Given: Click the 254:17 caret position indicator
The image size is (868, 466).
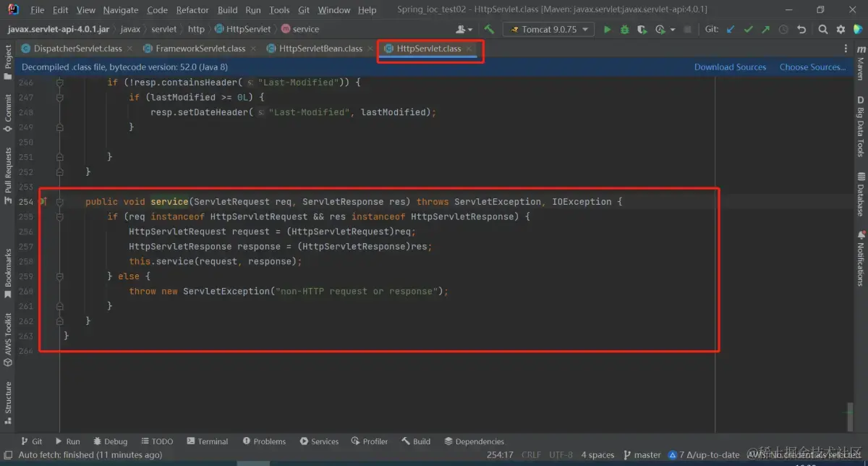Looking at the screenshot, I should [501, 455].
